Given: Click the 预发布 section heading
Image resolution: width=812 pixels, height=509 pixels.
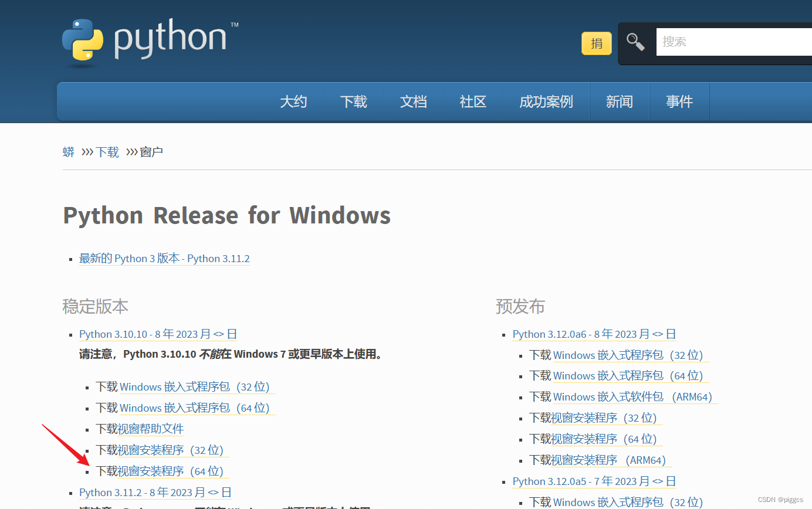Looking at the screenshot, I should click(520, 306).
